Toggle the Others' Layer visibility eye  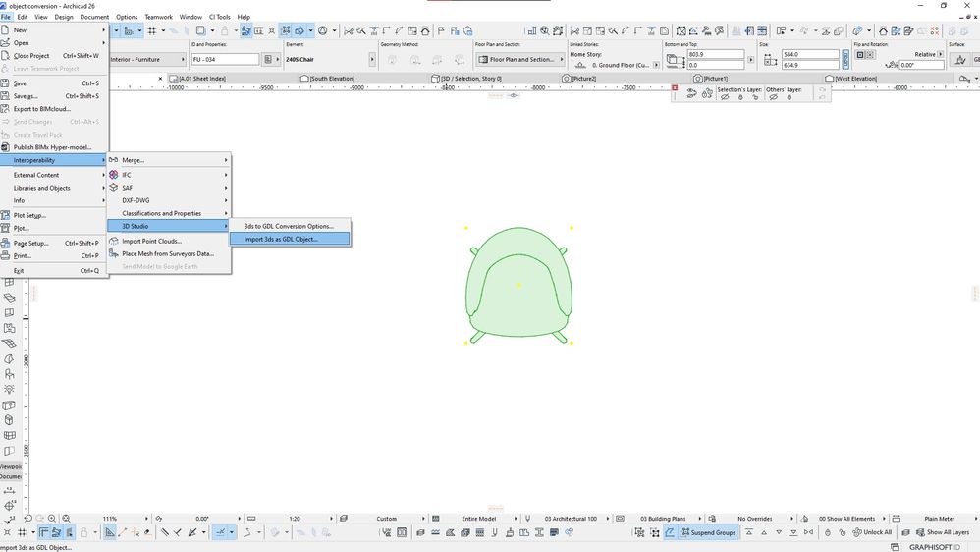[773, 98]
